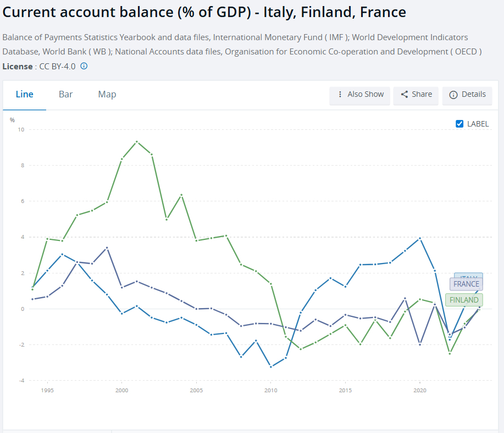Click Italy's 1996 peak data point
The image size is (504, 433).
click(62, 254)
